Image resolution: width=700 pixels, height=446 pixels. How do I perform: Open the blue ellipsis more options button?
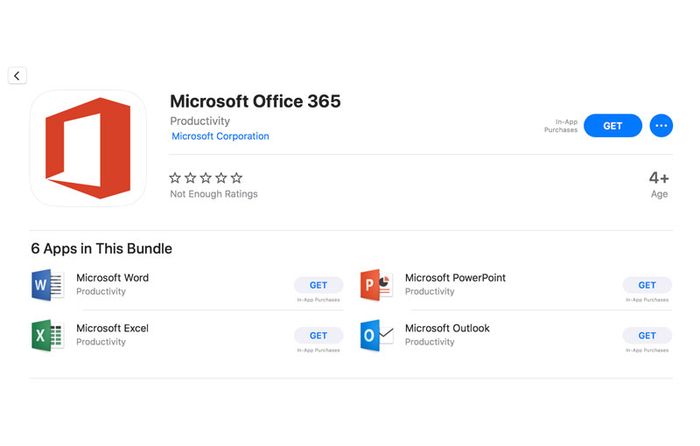(x=661, y=125)
